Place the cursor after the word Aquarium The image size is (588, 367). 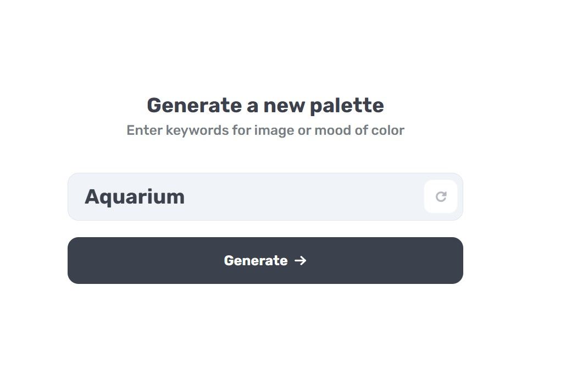(x=187, y=196)
